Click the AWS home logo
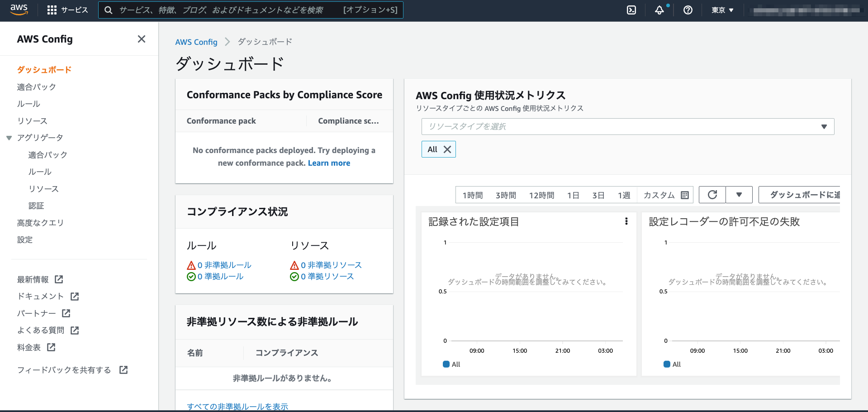The image size is (868, 412). pos(19,10)
